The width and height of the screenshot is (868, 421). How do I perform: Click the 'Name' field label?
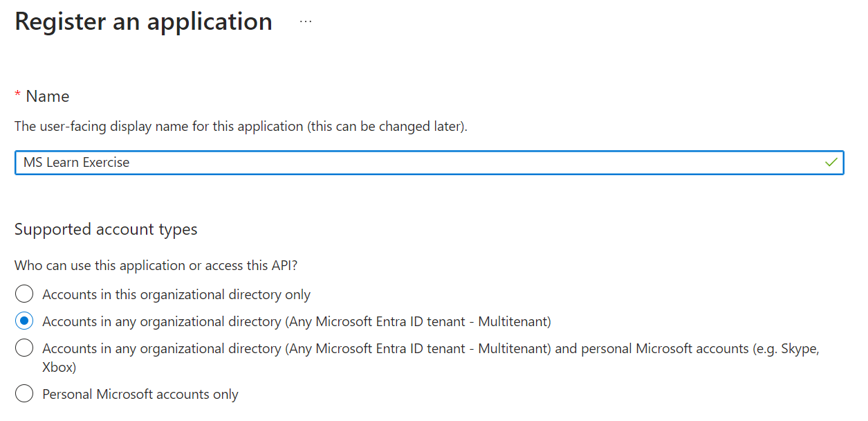point(48,96)
